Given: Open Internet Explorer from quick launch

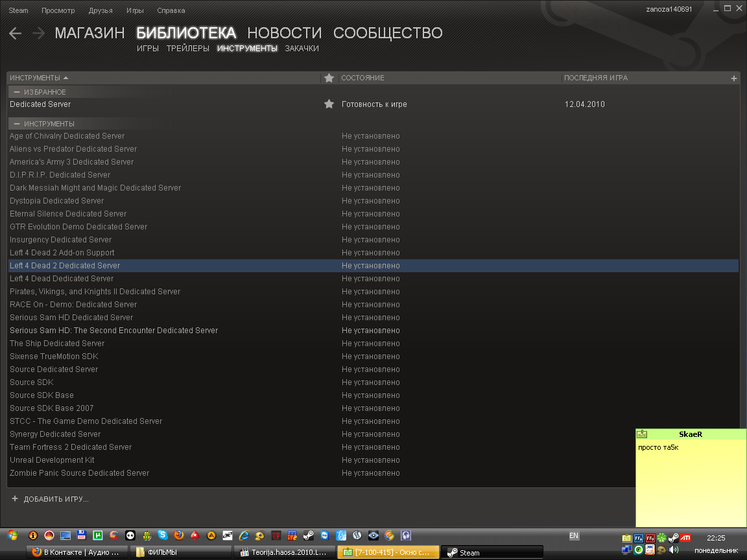Looking at the screenshot, I should click(x=244, y=535).
